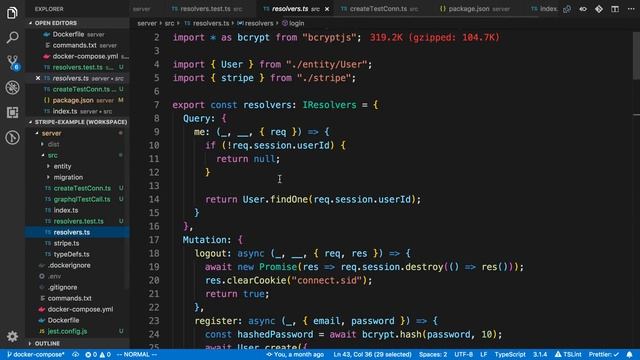Click the src breadcrumb segment

coord(169,23)
